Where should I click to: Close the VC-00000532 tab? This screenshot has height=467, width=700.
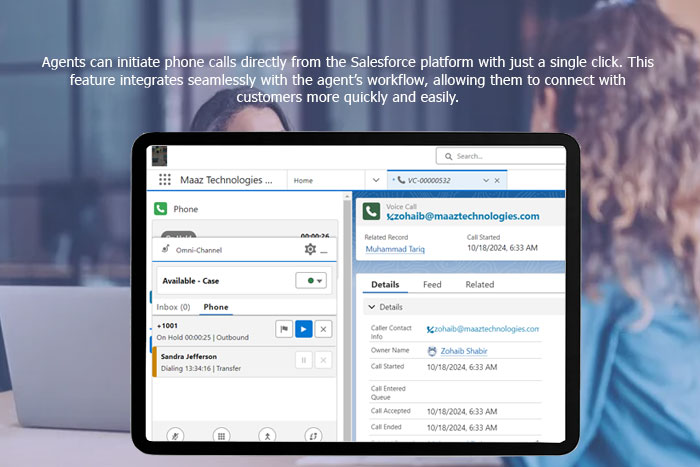pyautogui.click(x=497, y=180)
